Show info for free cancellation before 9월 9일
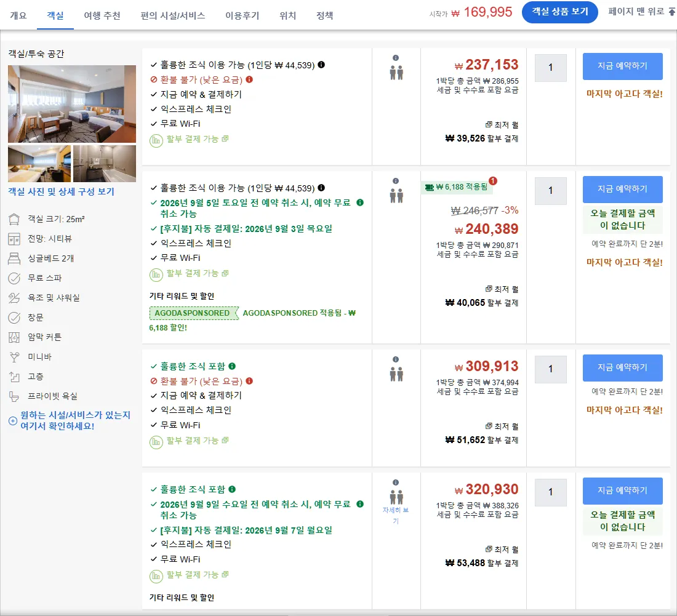 coord(360,504)
